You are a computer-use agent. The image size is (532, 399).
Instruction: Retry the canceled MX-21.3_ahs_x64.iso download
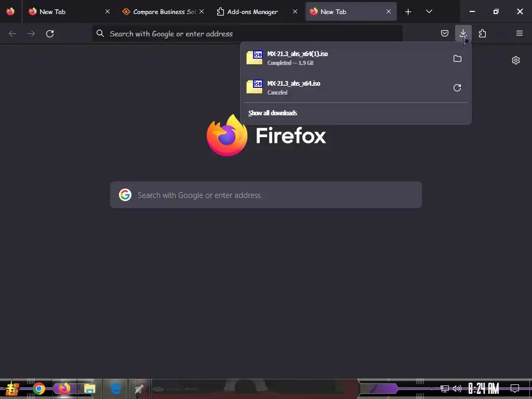(457, 88)
